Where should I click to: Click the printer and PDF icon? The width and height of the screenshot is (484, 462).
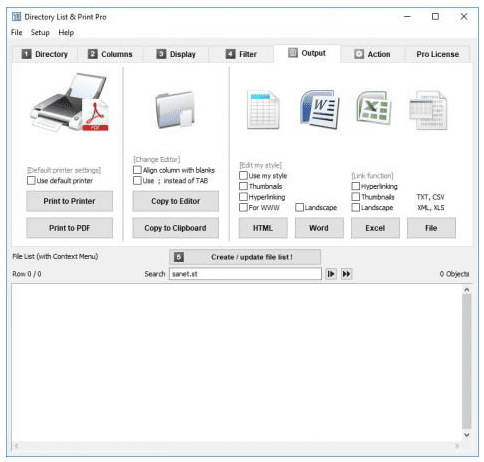[x=70, y=102]
